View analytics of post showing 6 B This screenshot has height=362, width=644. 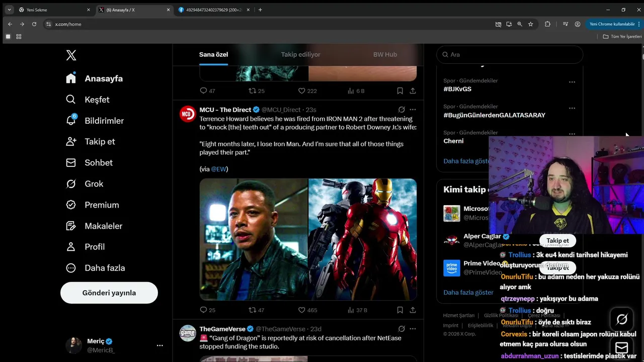(x=356, y=91)
